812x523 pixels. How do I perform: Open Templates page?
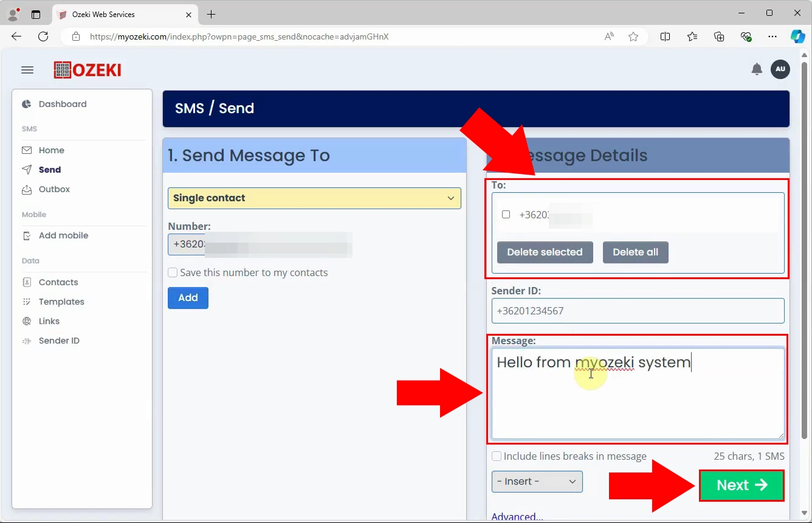61,302
